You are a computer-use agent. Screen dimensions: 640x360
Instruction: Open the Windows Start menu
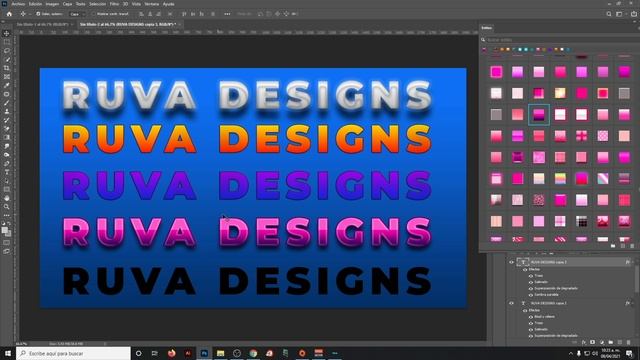[8, 353]
